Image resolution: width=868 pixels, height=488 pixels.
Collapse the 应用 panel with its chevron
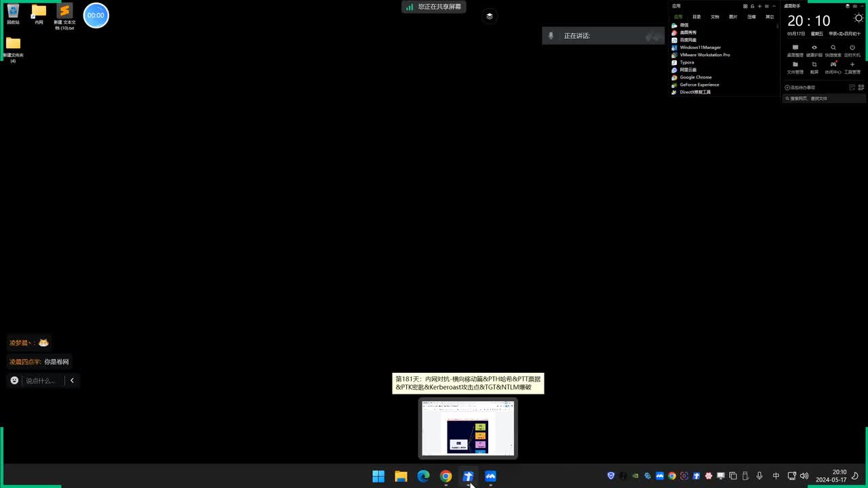coord(774,6)
